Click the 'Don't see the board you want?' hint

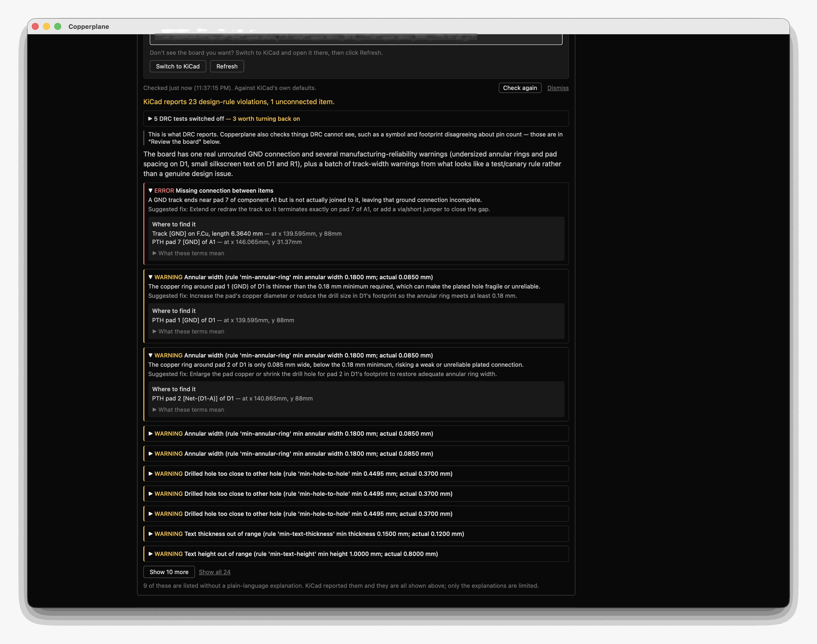click(x=266, y=53)
